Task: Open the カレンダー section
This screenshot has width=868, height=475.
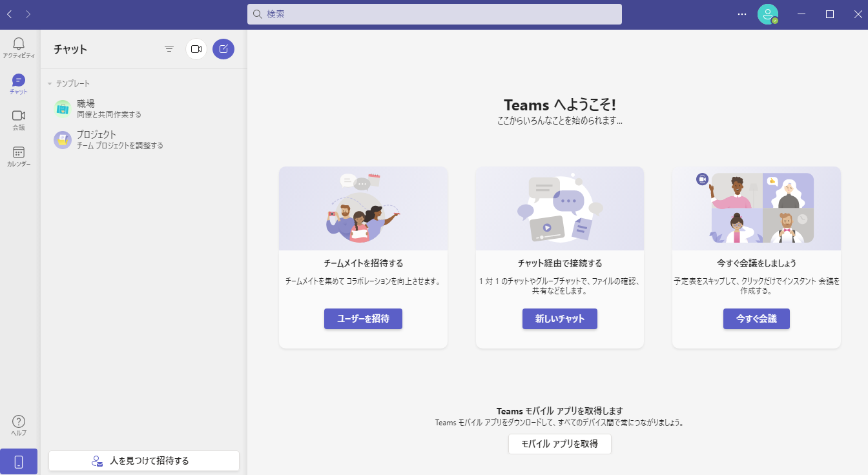Action: pos(18,156)
